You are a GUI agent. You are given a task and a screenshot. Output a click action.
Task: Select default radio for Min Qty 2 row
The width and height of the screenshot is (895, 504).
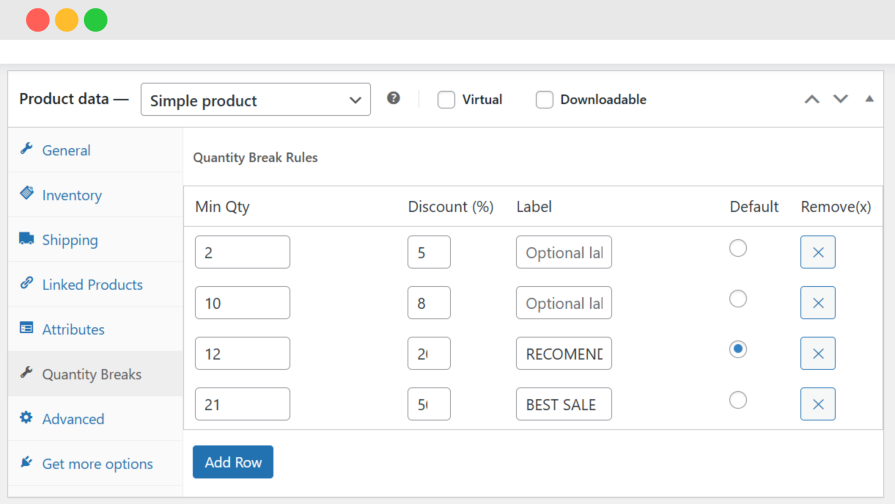point(738,248)
